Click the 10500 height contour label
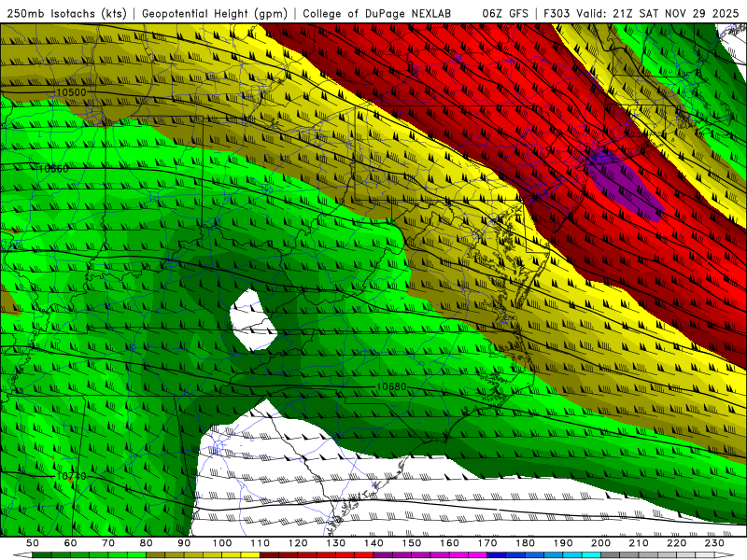Image resolution: width=747 pixels, height=560 pixels. point(71,92)
